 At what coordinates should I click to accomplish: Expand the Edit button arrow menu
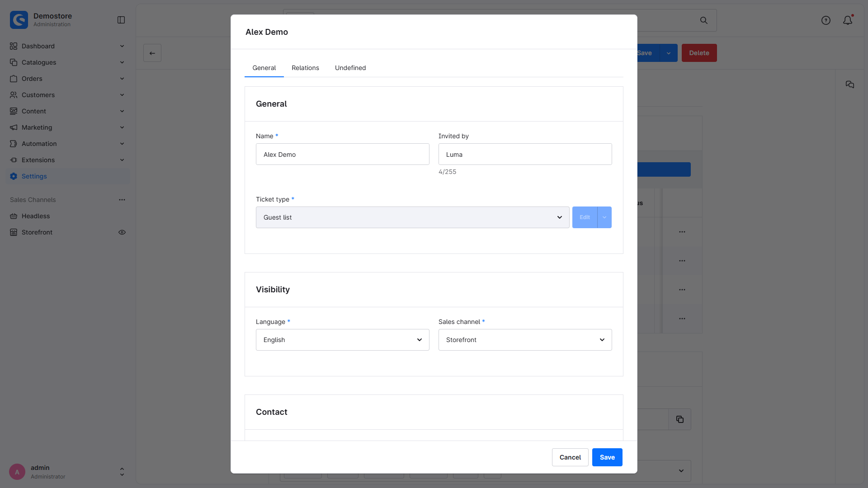point(604,217)
